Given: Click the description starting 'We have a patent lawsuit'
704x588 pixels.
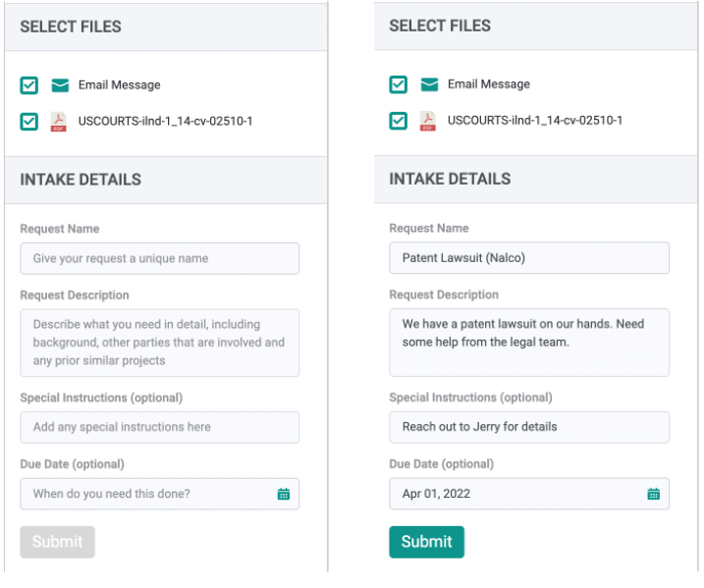Looking at the screenshot, I should click(x=528, y=342).
